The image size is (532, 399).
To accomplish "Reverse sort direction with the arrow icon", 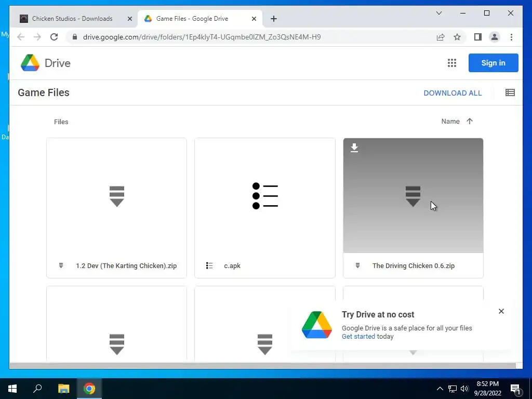I will pyautogui.click(x=470, y=121).
